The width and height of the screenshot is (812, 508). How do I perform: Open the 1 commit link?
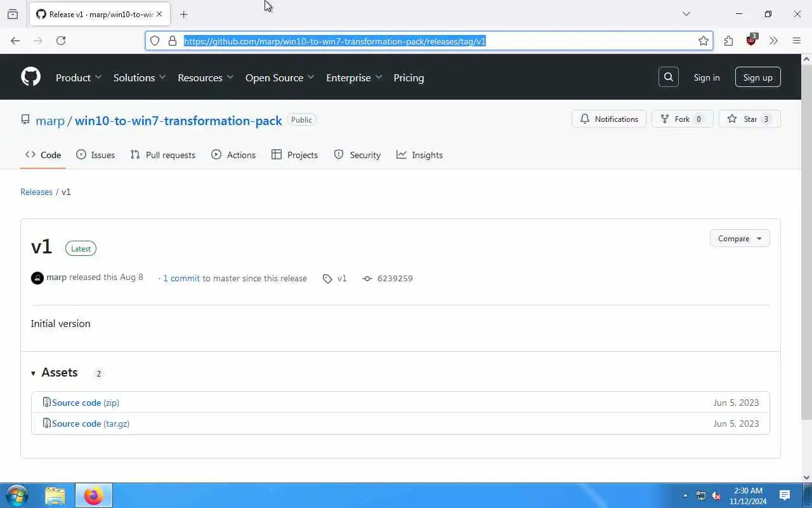(x=181, y=278)
